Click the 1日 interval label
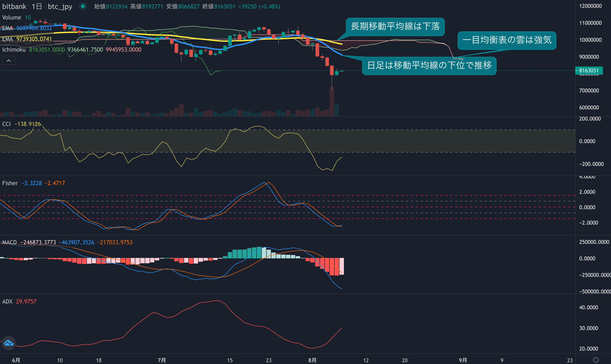This screenshot has width=611, height=364. 37,6
